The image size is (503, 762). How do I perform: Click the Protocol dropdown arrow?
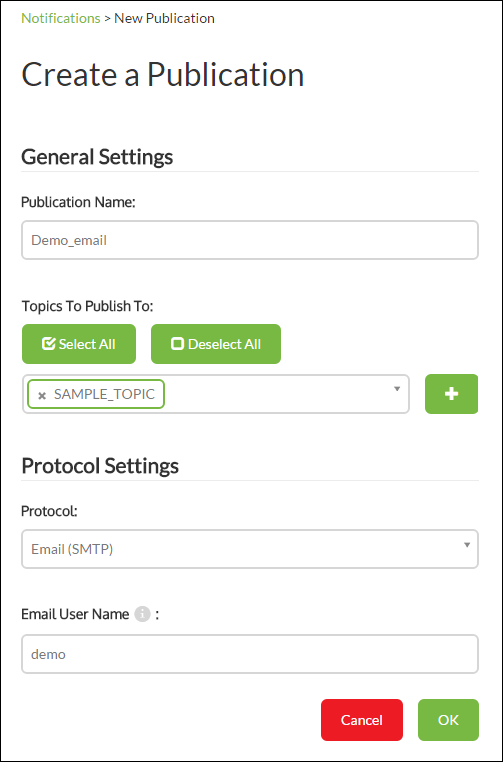[x=467, y=545]
